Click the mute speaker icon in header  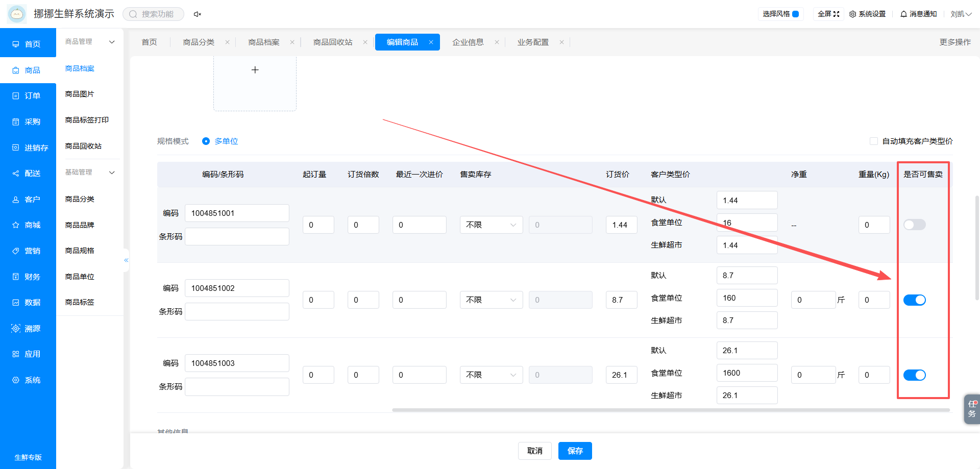click(197, 14)
